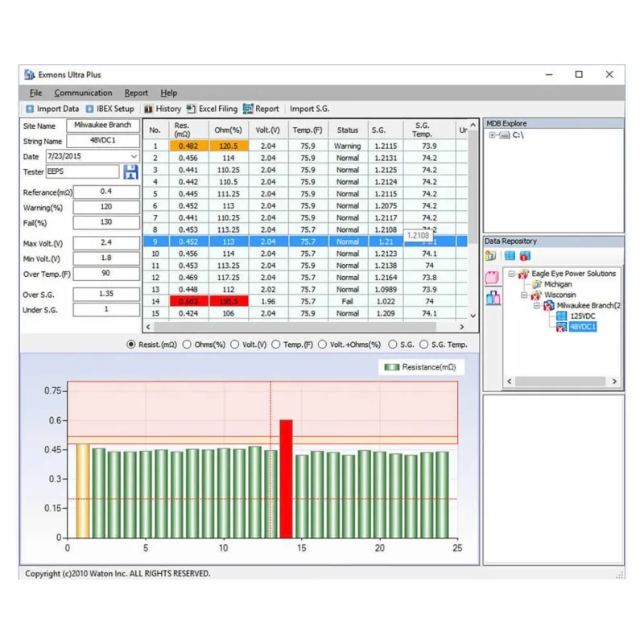Screen dimensions: 644x644
Task: Click the red alert grid icon in Data Repository
Action: click(x=524, y=256)
